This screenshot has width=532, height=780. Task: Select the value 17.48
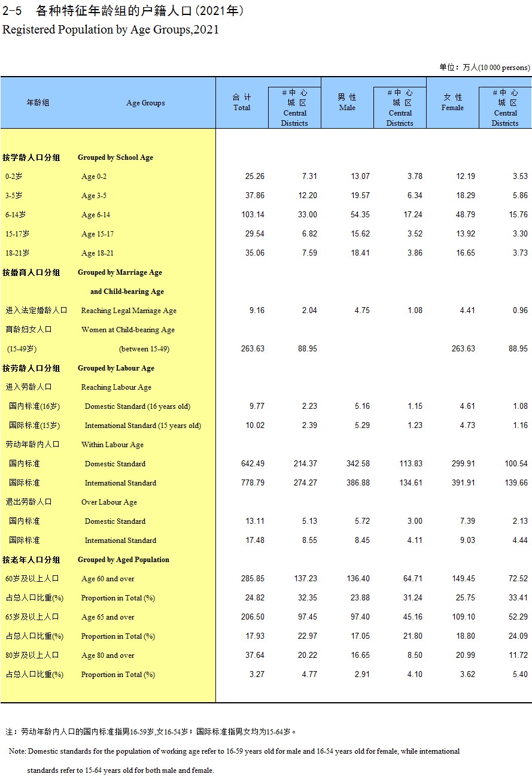[x=255, y=541]
